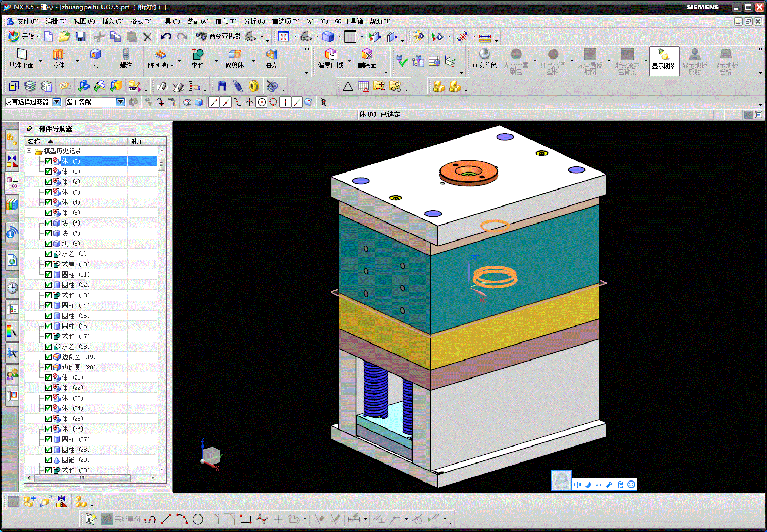This screenshot has height=532, width=767.
Task: Select the 偏置区域 (Offset Region) tool
Action: (330, 59)
